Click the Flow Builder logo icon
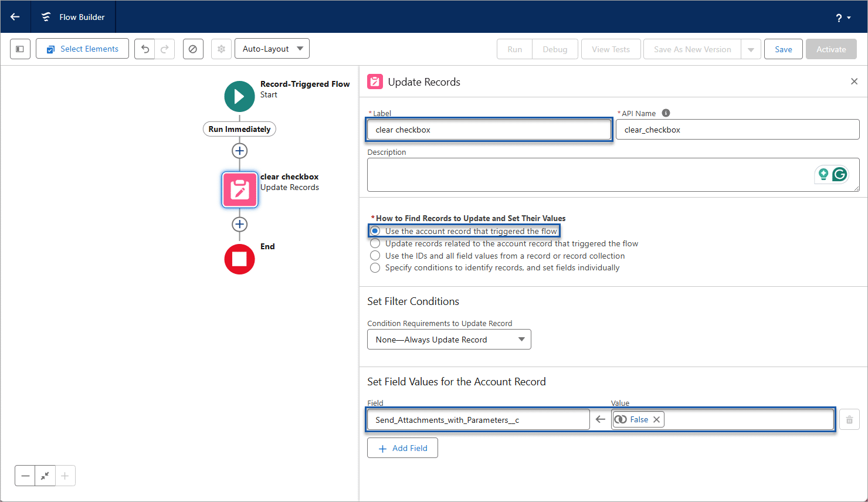The width and height of the screenshot is (868, 502). pos(46,17)
